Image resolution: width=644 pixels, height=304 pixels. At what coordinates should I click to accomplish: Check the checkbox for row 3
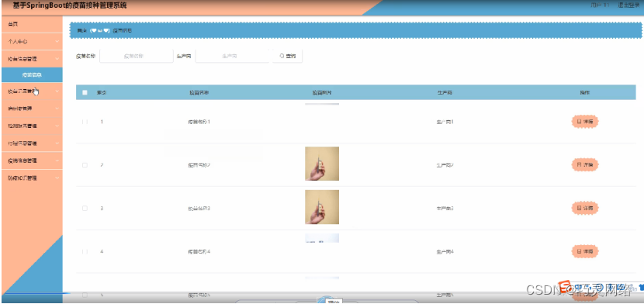85,208
